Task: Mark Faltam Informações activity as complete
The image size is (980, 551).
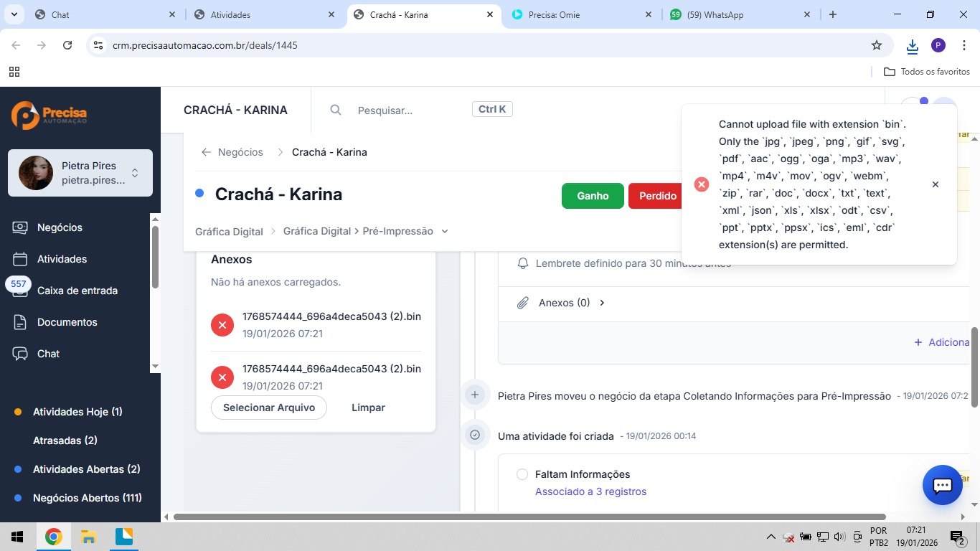Action: 522,474
